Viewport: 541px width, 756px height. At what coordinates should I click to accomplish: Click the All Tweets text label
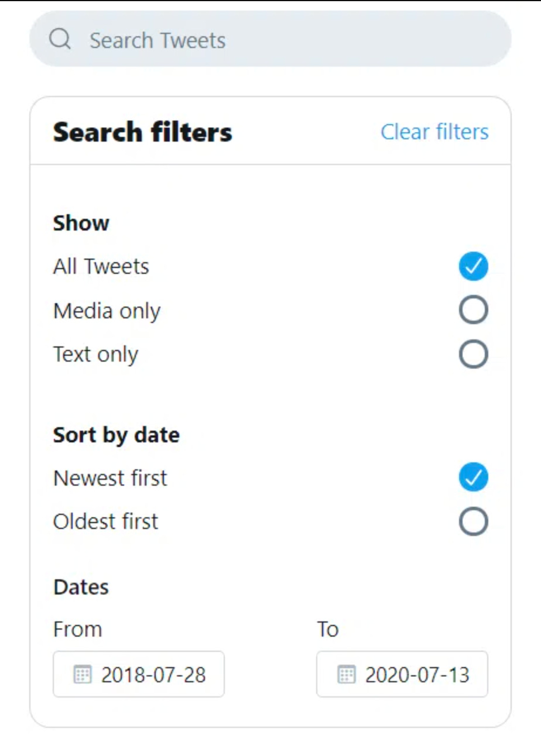click(x=101, y=266)
